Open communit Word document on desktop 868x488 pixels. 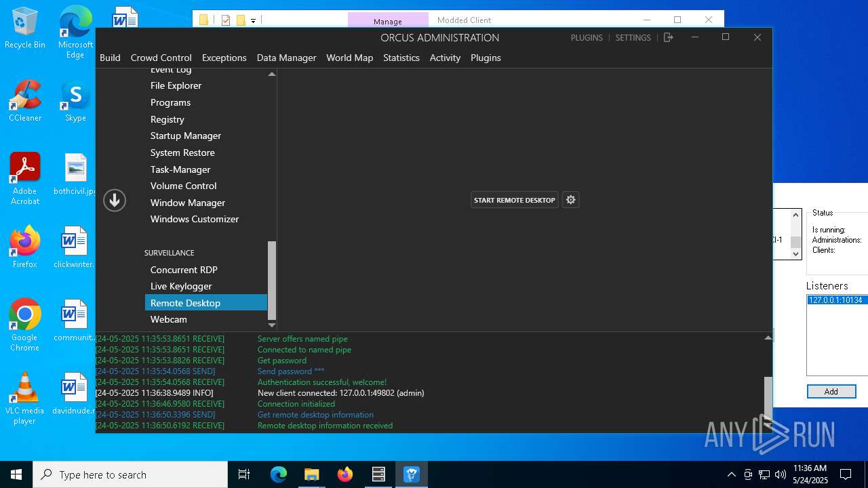[x=75, y=321]
